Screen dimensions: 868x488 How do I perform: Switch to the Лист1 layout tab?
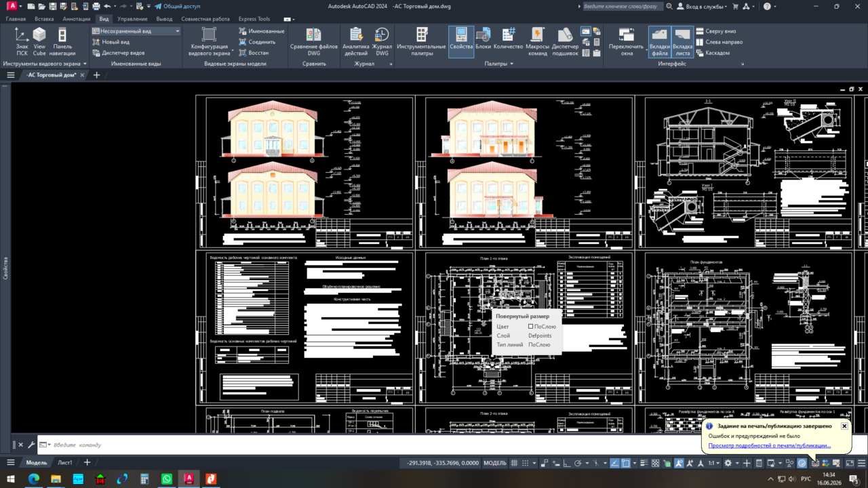[64, 462]
